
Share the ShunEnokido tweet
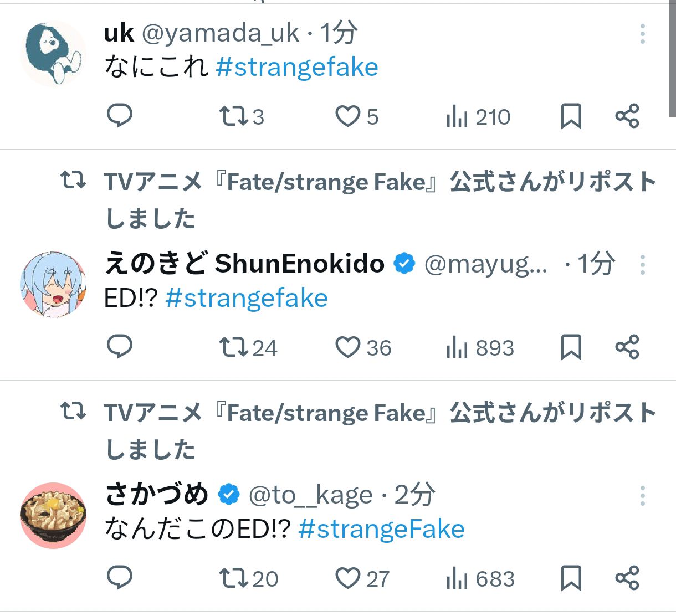(x=627, y=347)
